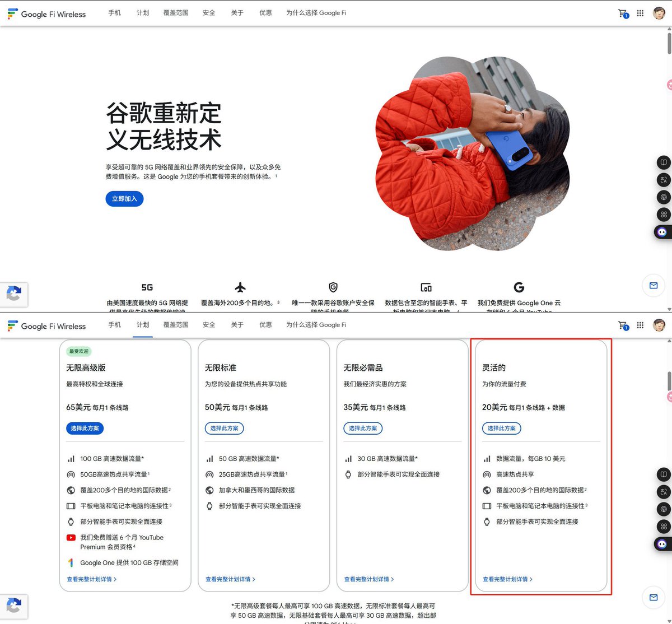
Task: Open 手机 menu in the upper page navigation
Action: (x=114, y=12)
